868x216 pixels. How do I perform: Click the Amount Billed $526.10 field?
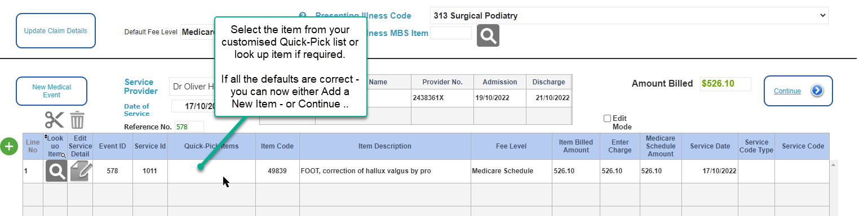tap(725, 84)
